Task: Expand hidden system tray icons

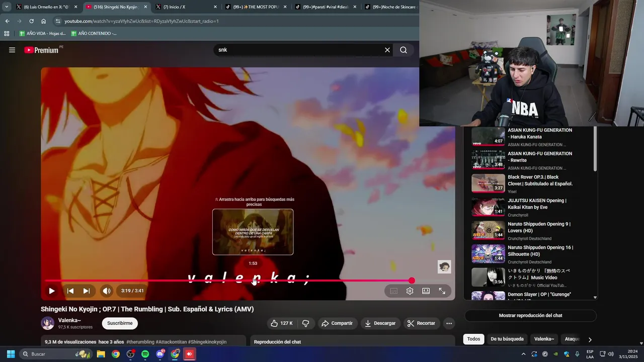Action: [x=523, y=354]
